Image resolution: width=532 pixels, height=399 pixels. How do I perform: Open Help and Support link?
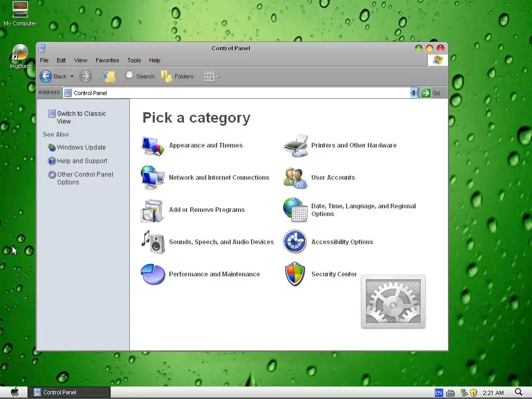click(82, 161)
